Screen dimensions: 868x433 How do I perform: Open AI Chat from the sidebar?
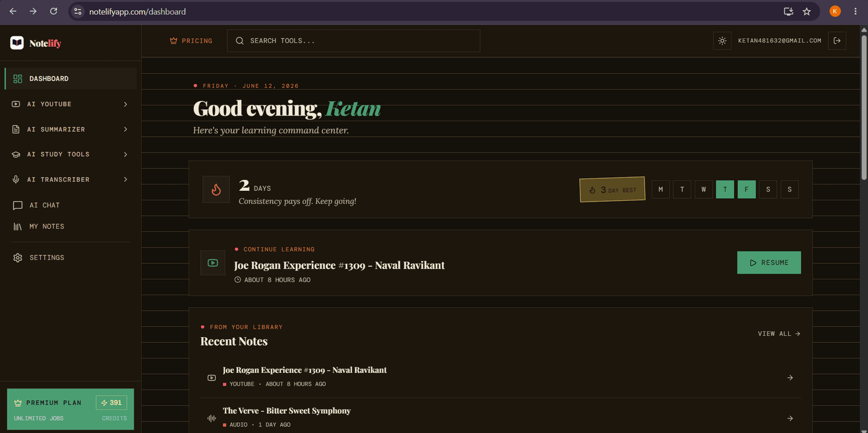[71, 205]
